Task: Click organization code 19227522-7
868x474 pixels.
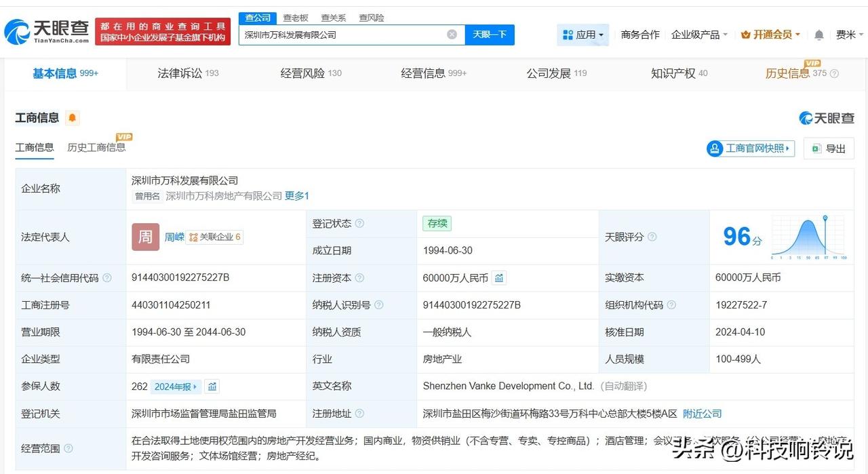Action: [x=741, y=305]
